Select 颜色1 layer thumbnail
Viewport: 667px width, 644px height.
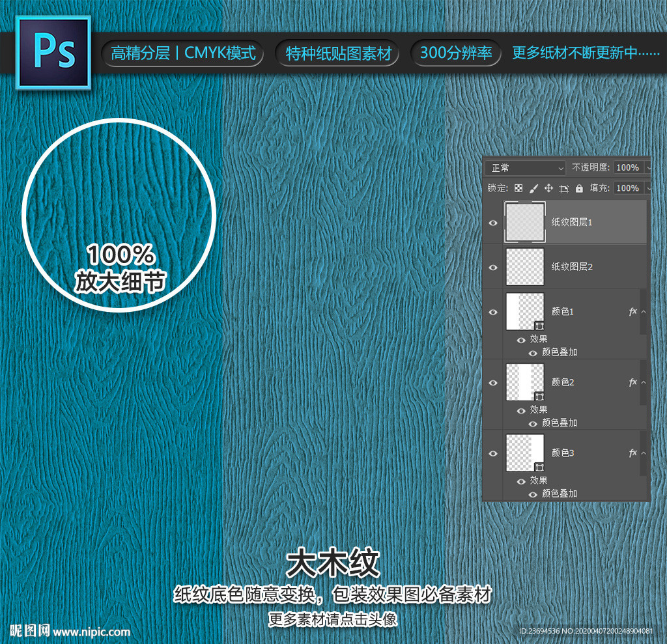coord(524,311)
